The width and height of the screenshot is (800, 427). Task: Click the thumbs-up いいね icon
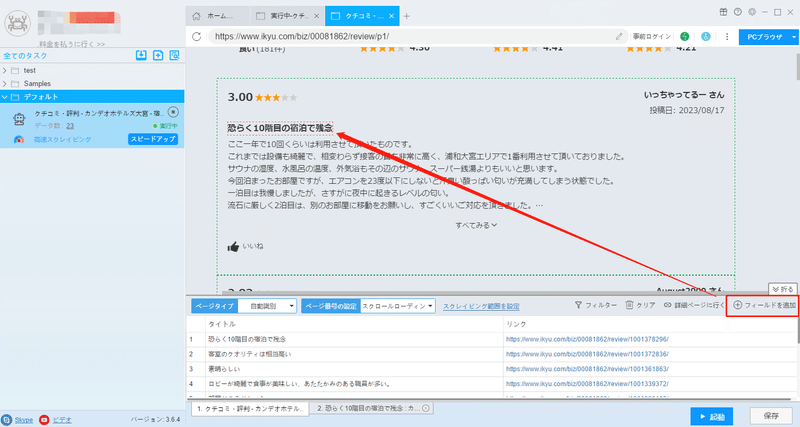[x=233, y=246]
